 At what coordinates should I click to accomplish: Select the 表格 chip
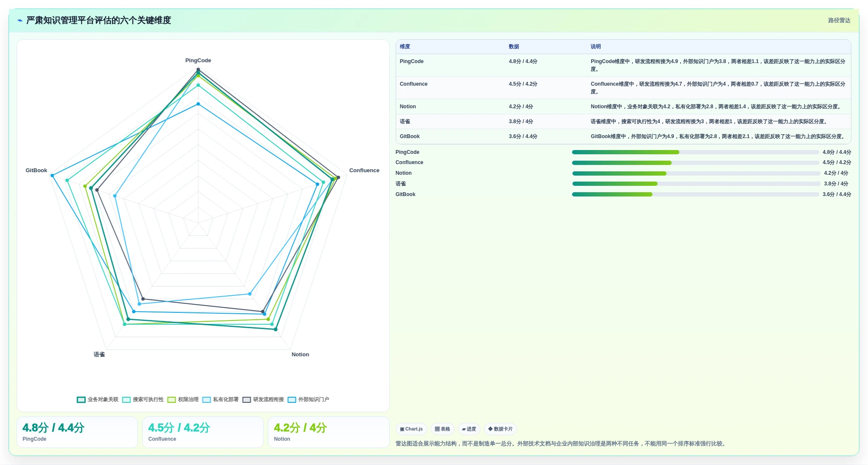point(442,429)
